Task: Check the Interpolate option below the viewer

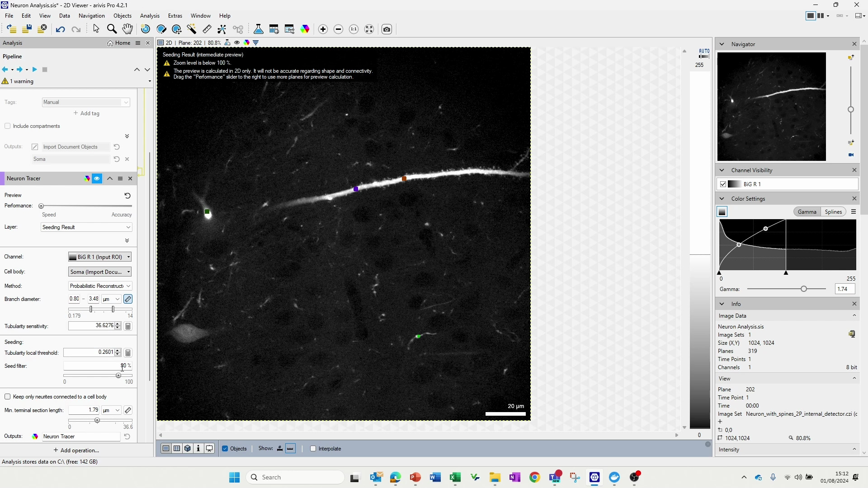Action: coord(312,448)
